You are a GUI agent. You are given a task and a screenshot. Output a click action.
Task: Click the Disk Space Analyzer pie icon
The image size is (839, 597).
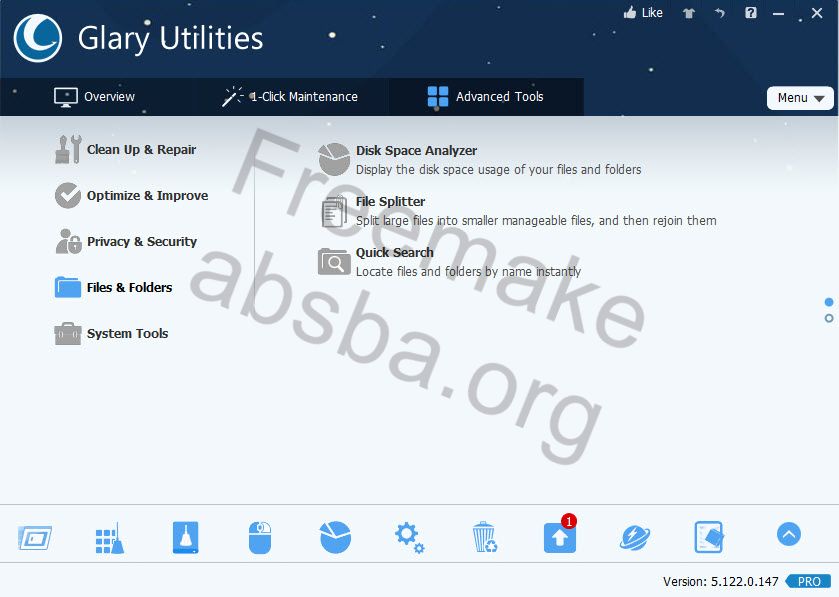tap(334, 159)
